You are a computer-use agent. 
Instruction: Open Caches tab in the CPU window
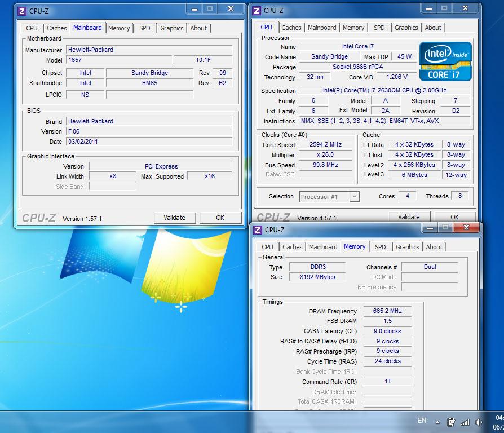pos(291,28)
